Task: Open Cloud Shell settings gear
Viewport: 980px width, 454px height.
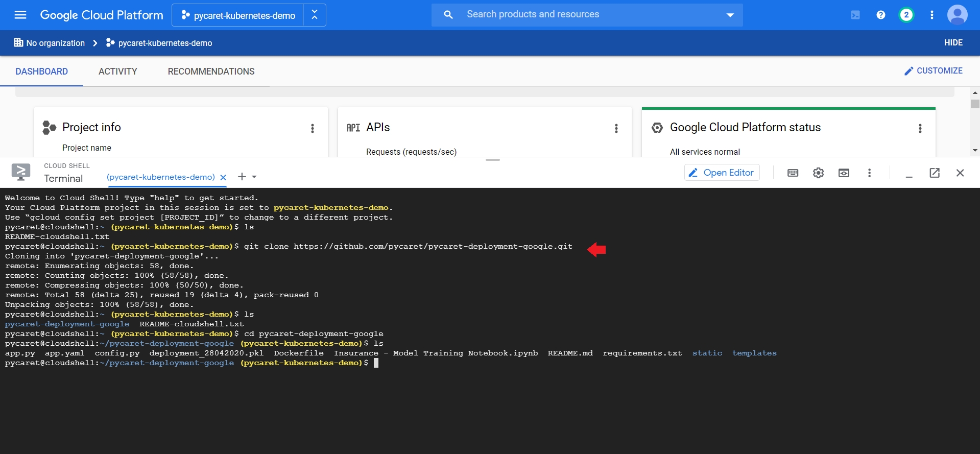Action: click(x=819, y=173)
